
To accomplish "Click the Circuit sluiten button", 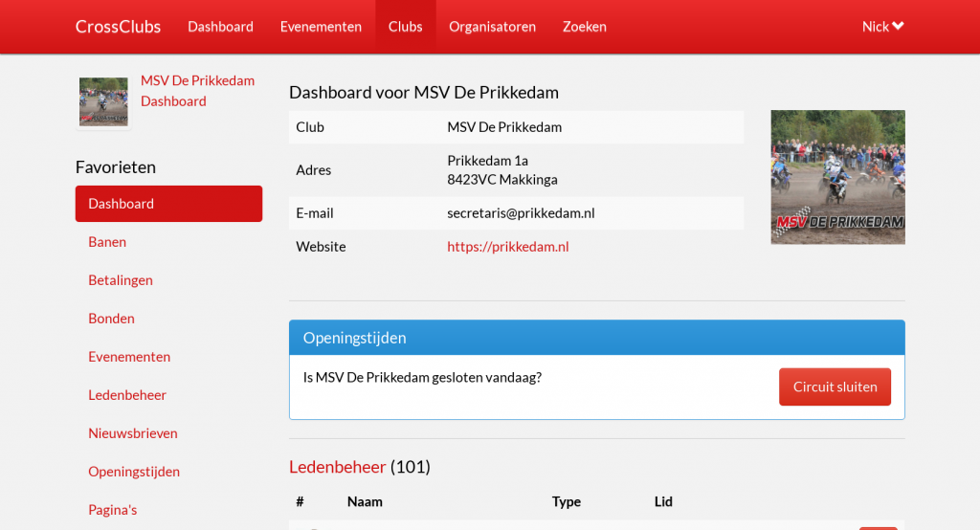I will click(835, 386).
